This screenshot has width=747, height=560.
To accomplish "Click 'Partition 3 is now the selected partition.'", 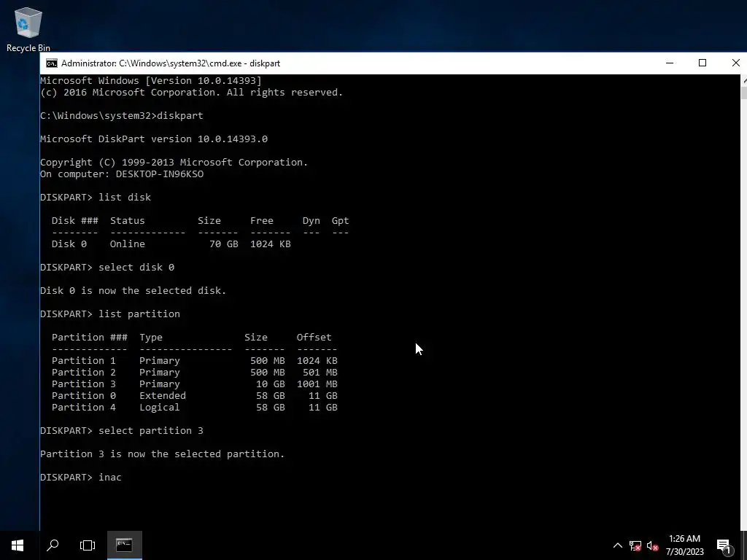I will [x=163, y=454].
